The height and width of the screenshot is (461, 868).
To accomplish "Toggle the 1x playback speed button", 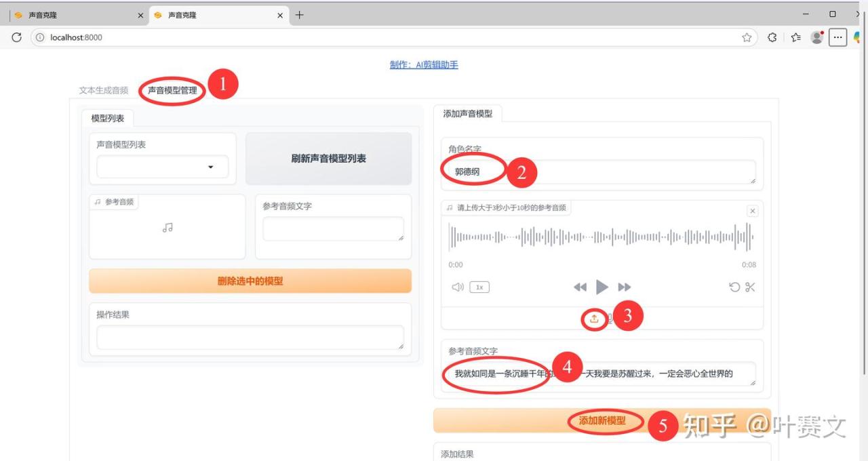I will point(479,287).
